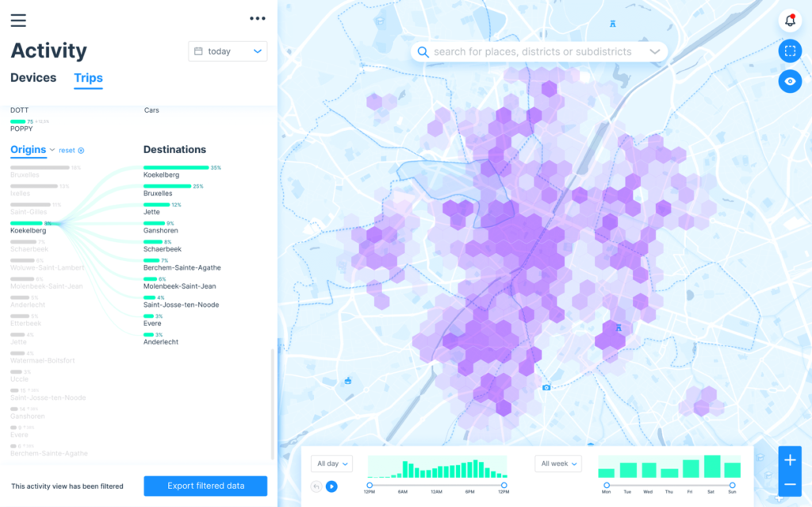Zoom in on the map
Viewport: 812px width, 507px height.
(790, 459)
